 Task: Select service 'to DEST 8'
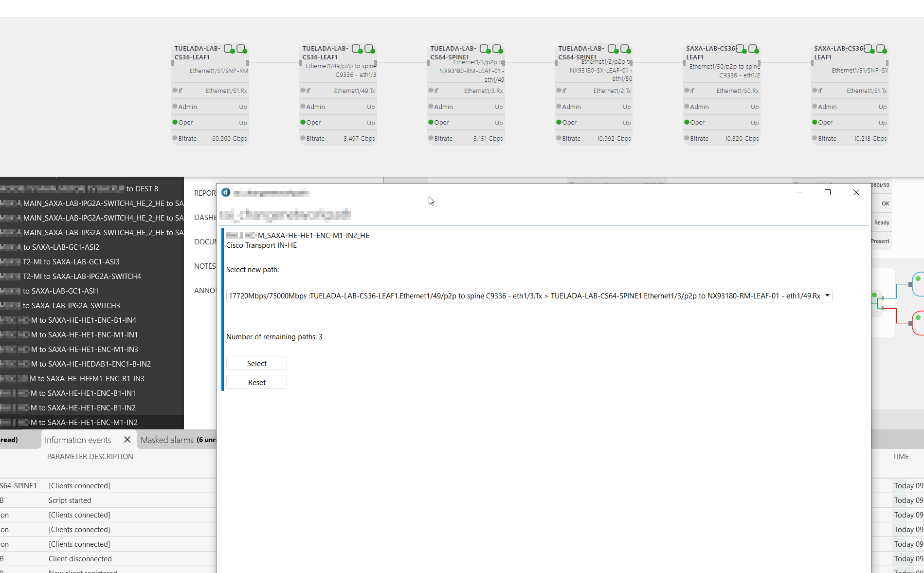tap(92, 188)
